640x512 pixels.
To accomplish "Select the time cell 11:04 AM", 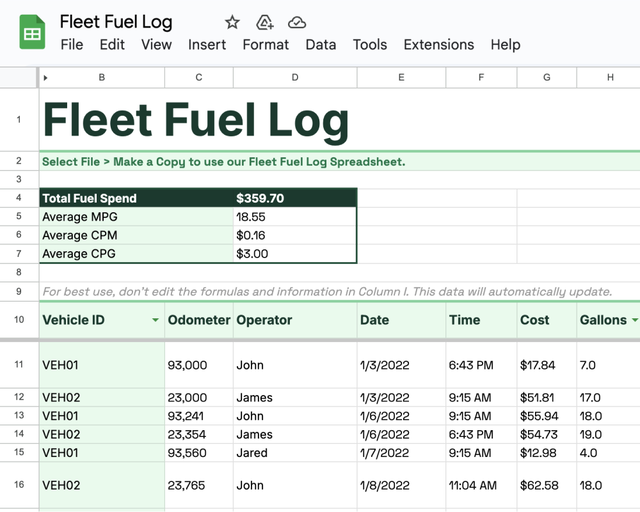I will [x=481, y=485].
